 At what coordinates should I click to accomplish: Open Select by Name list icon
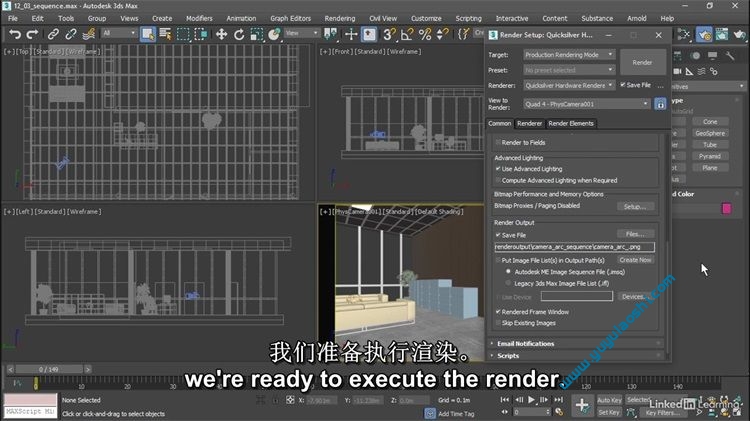point(165,34)
